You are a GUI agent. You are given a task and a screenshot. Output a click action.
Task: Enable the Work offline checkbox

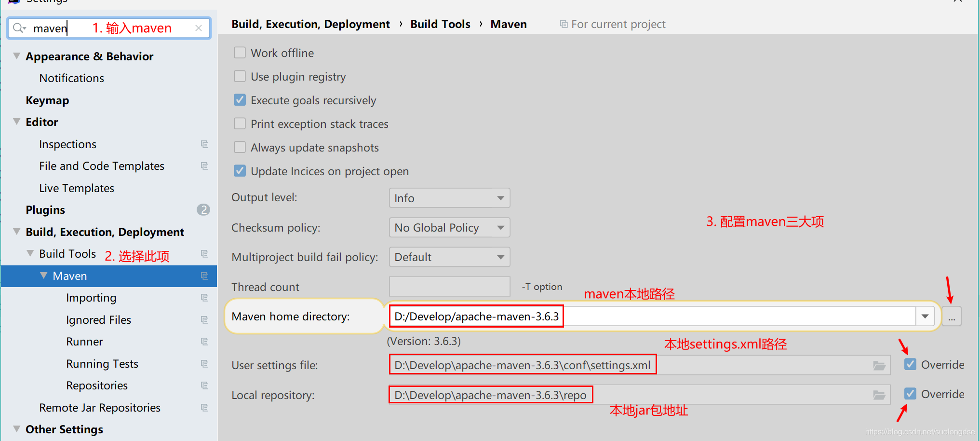coord(240,53)
